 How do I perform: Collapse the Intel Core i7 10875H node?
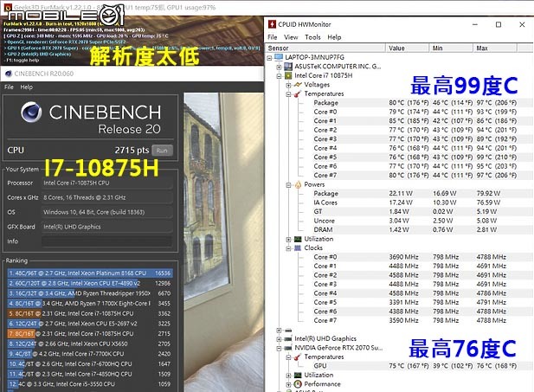[279, 76]
